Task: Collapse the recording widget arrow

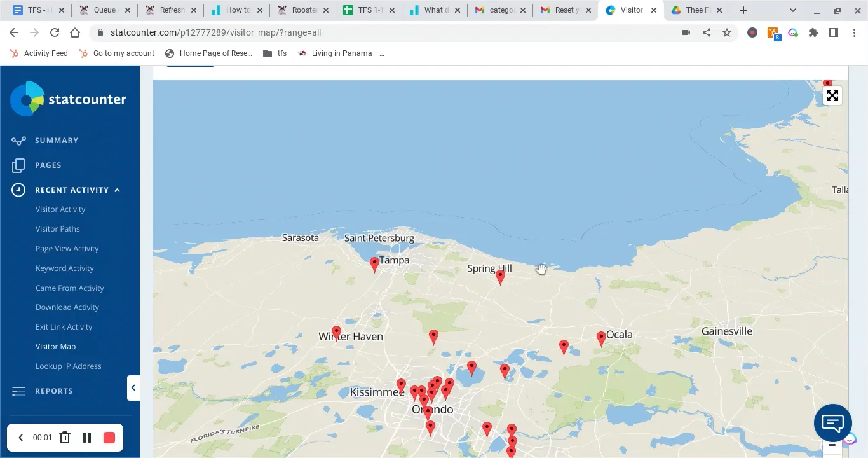Action: [20, 438]
